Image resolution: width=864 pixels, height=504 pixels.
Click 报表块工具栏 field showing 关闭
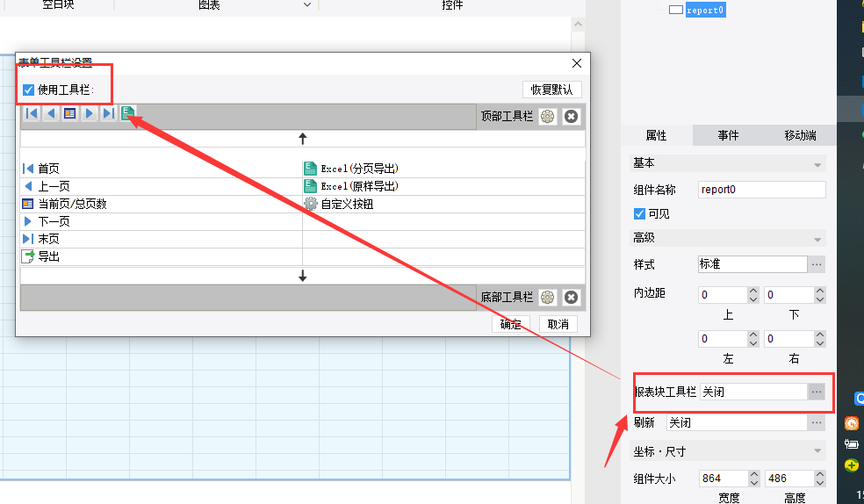click(x=753, y=392)
